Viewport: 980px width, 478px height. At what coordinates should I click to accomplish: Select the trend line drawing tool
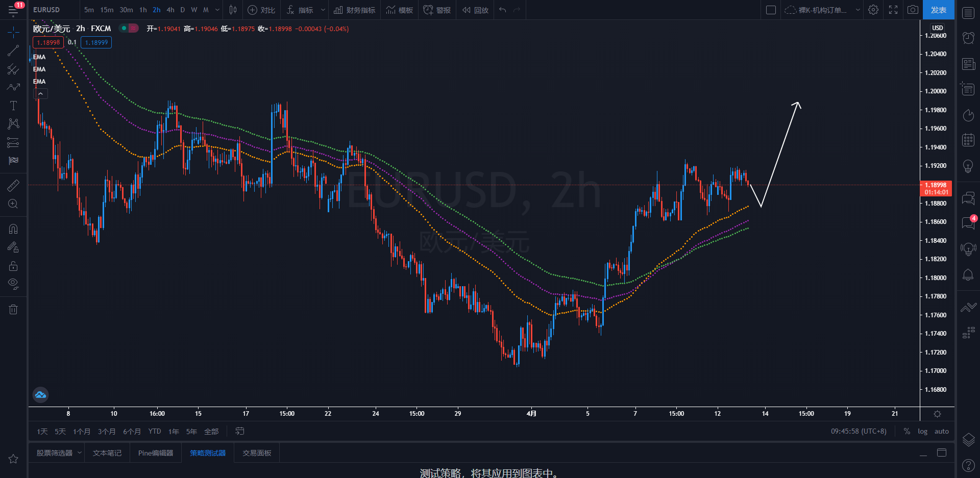click(13, 51)
